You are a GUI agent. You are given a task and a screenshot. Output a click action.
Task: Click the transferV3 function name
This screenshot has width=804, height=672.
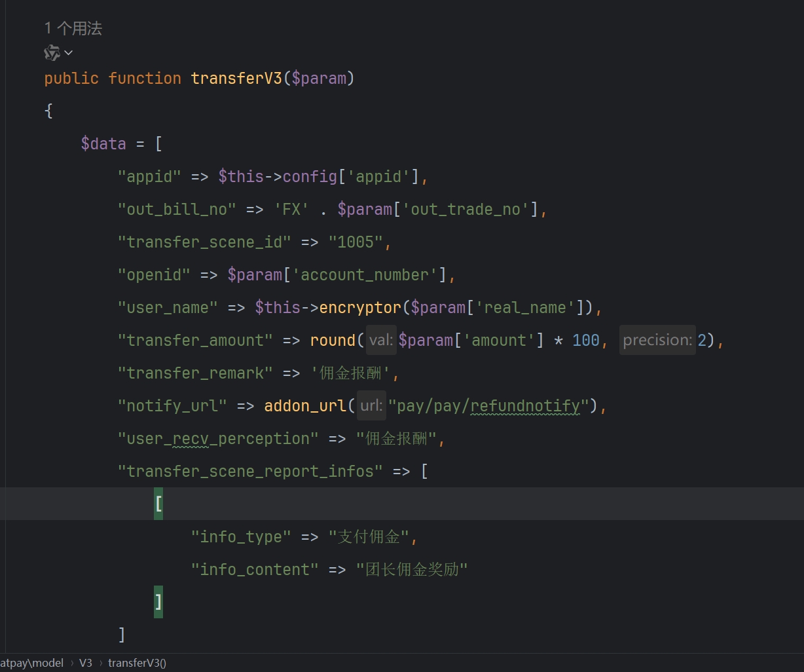[236, 79]
